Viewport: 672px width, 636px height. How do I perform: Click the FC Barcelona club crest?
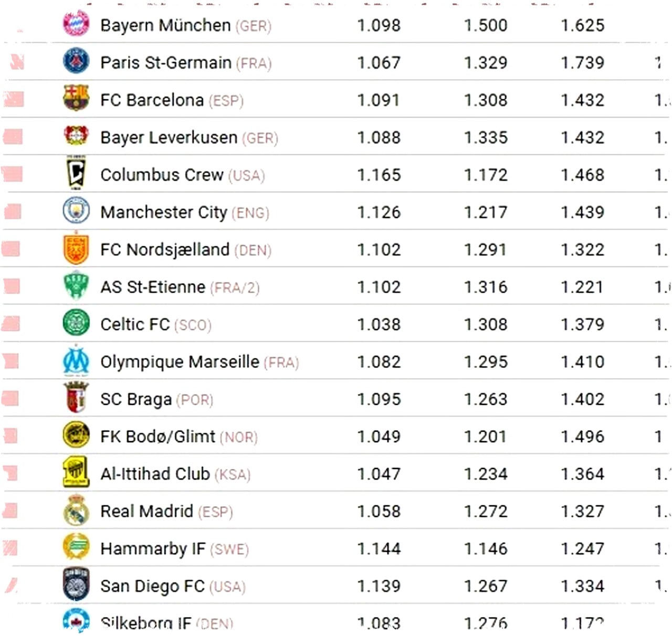tap(76, 98)
